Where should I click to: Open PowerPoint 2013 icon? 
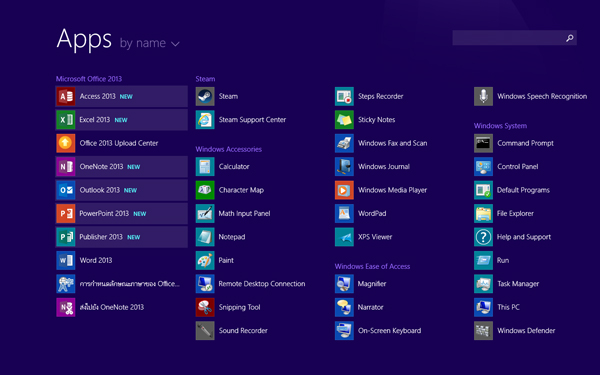coord(66,214)
